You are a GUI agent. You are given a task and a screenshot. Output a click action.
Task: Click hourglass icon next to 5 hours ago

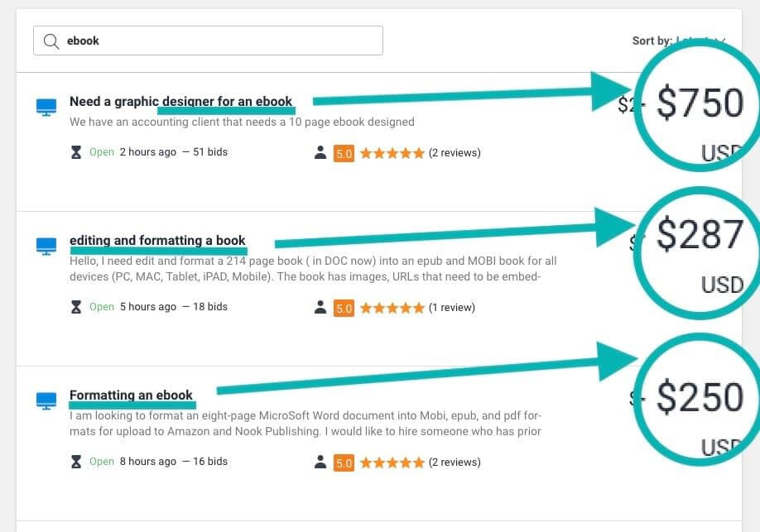pyautogui.click(x=76, y=307)
